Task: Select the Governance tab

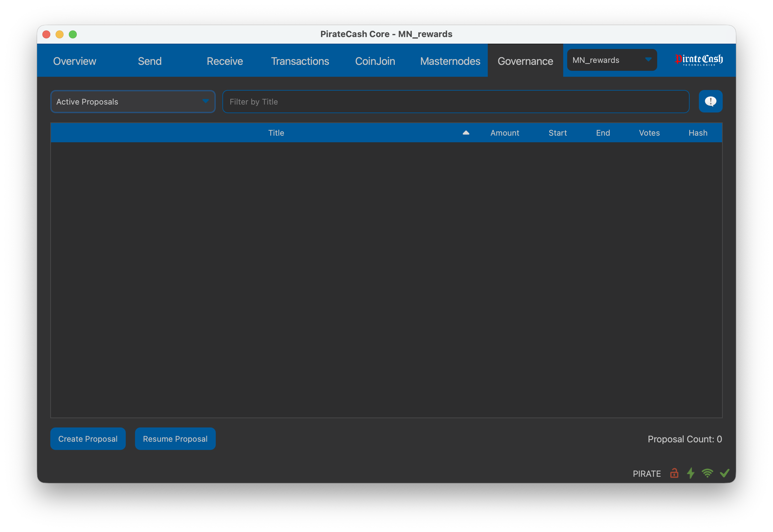Action: 525,61
